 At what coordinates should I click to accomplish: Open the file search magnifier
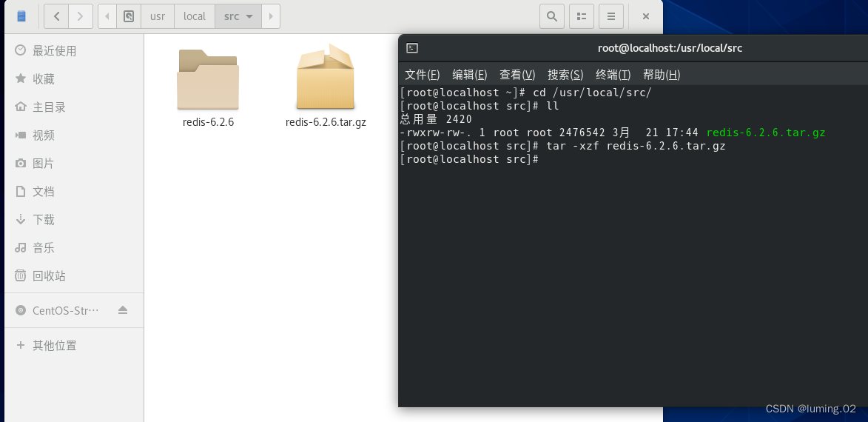[x=552, y=16]
